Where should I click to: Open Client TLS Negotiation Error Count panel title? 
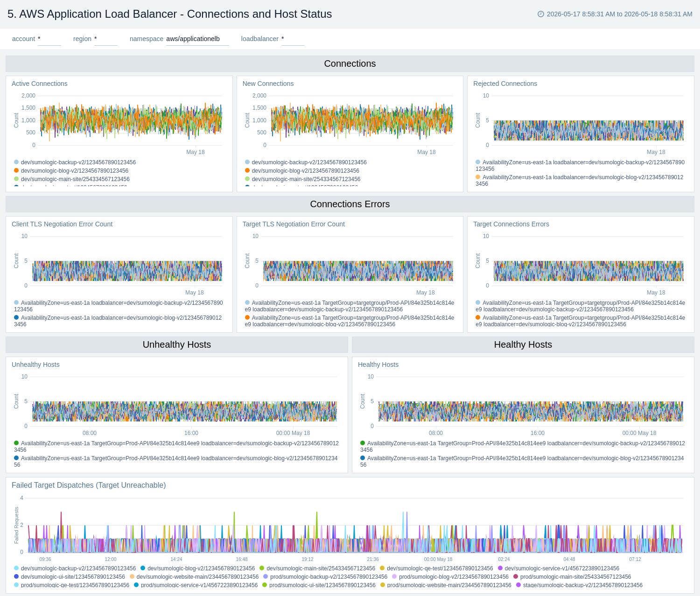62,224
